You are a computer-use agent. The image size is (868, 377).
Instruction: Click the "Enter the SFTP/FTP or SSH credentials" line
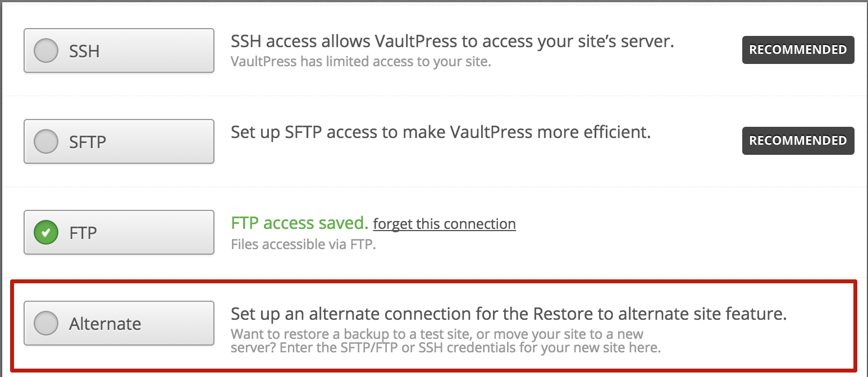click(x=446, y=348)
